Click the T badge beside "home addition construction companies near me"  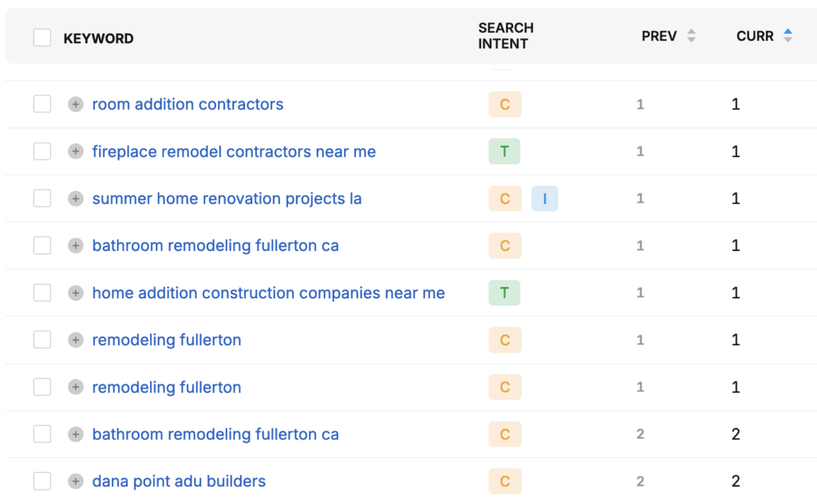[x=504, y=292]
